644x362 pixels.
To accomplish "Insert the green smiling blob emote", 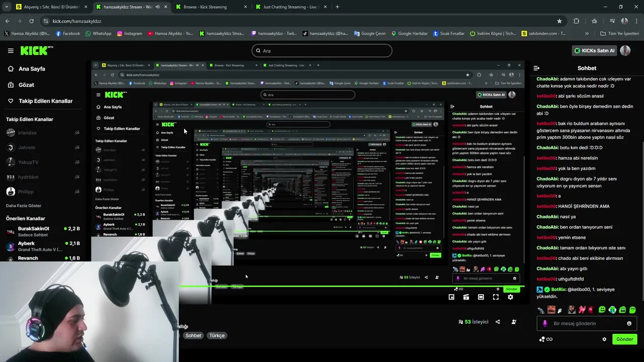I will (602, 310).
